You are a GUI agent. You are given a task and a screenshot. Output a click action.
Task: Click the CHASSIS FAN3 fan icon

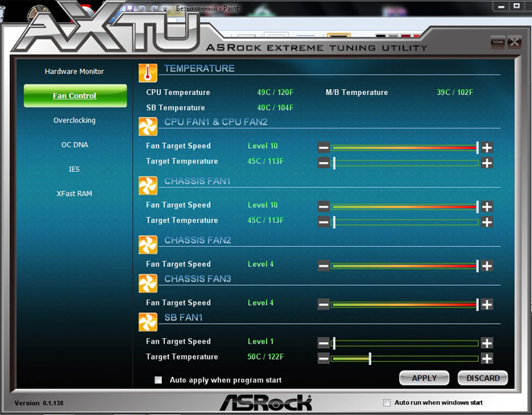point(147,283)
